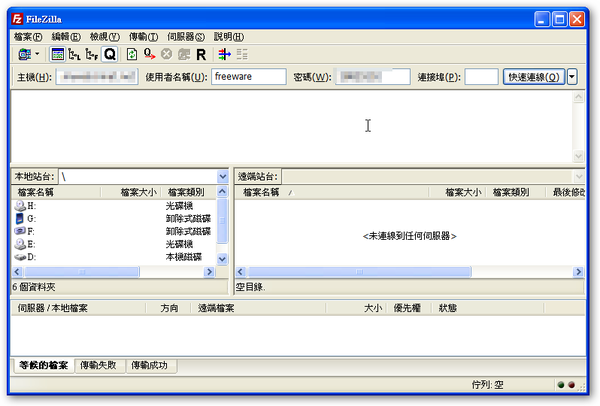Select the D: local disk icon

(20, 257)
